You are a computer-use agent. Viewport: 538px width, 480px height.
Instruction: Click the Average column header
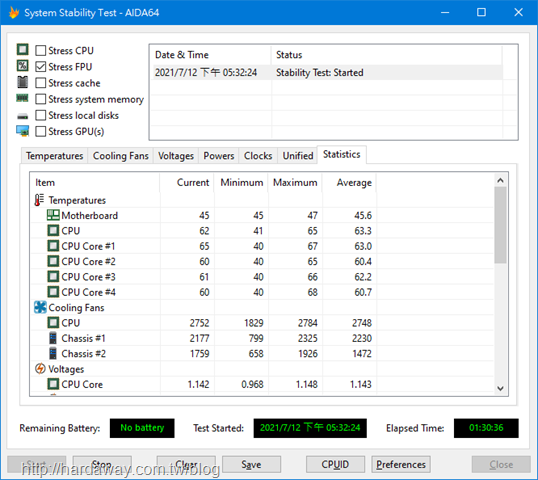coord(349,182)
